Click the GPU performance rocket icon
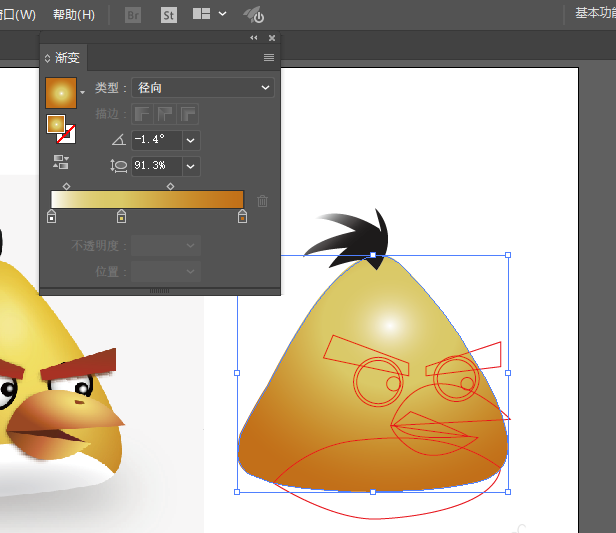Image resolution: width=616 pixels, height=533 pixels. [253, 15]
